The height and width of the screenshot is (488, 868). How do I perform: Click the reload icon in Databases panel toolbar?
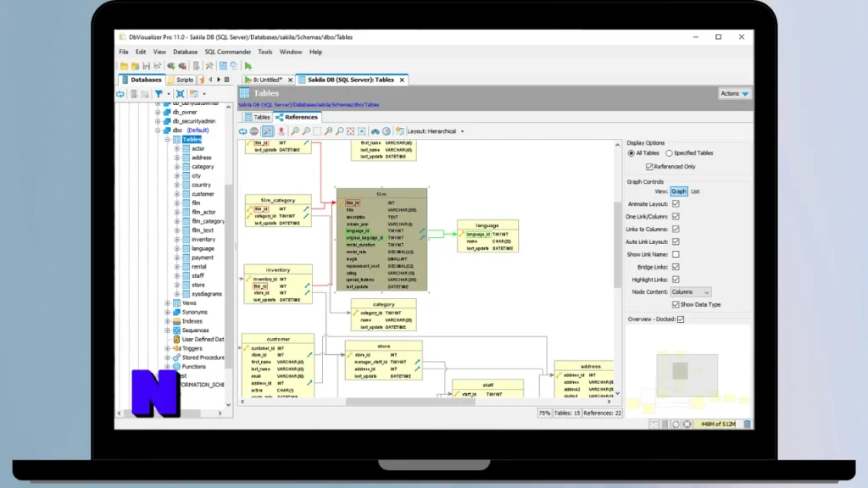tap(120, 94)
